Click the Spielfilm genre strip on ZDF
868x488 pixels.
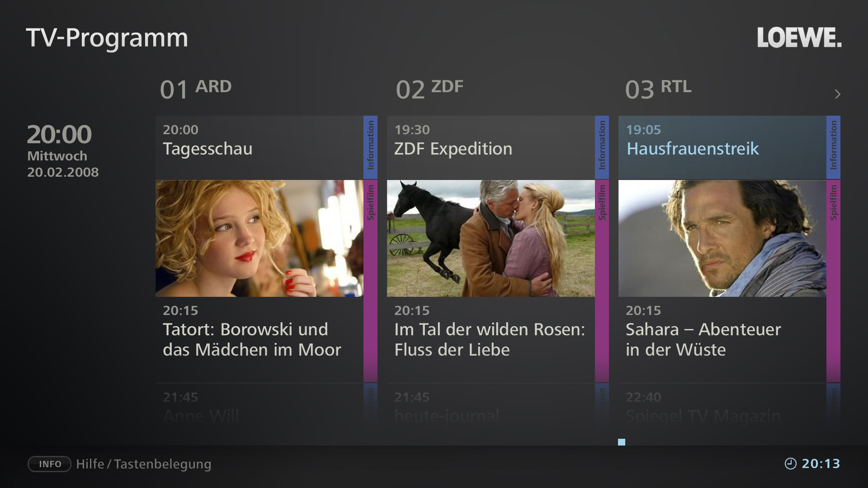pyautogui.click(x=602, y=281)
